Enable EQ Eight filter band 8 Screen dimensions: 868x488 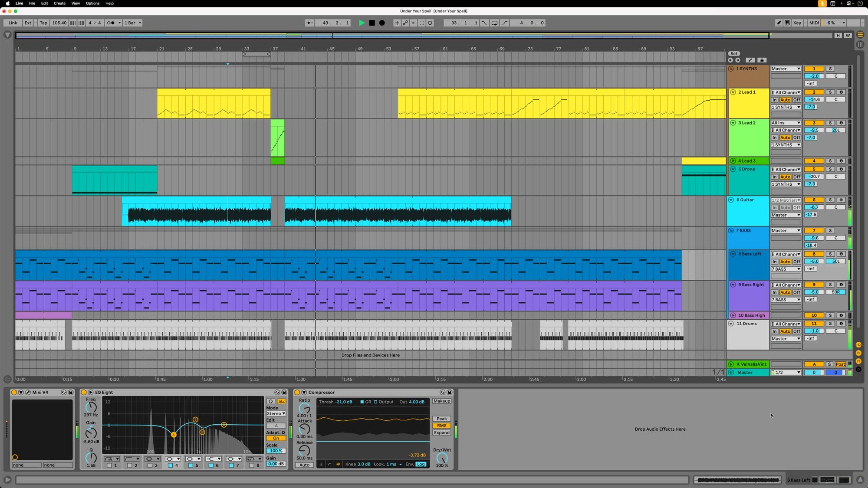(252, 465)
